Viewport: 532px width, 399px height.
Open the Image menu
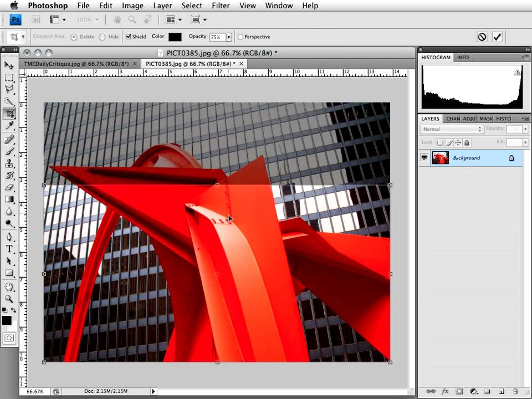[x=132, y=6]
